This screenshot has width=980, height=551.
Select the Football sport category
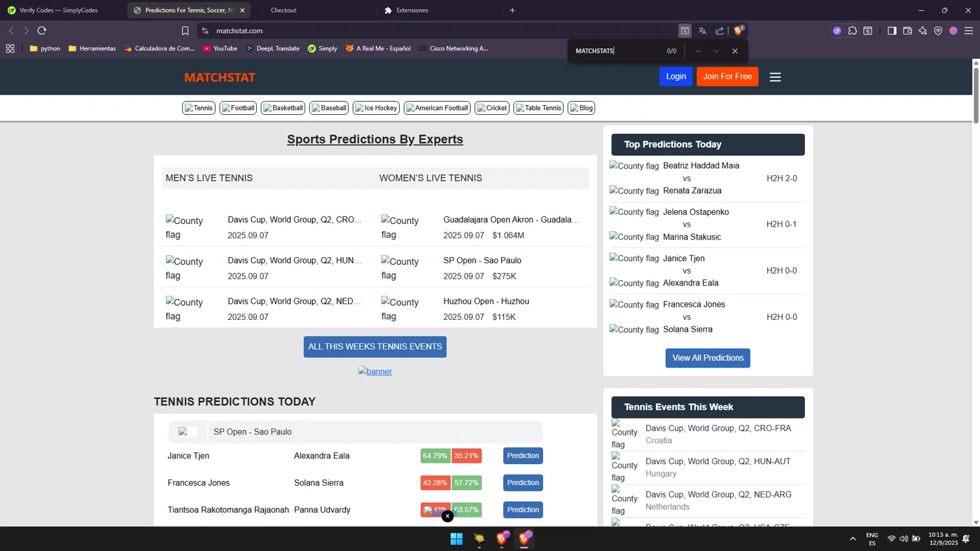238,108
